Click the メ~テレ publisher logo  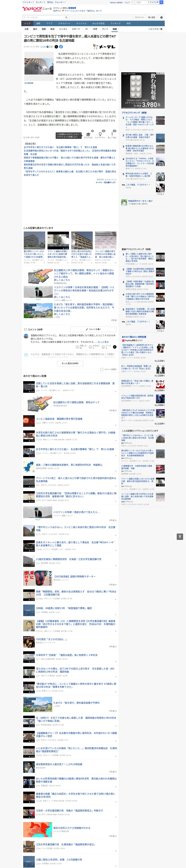click(104, 47)
